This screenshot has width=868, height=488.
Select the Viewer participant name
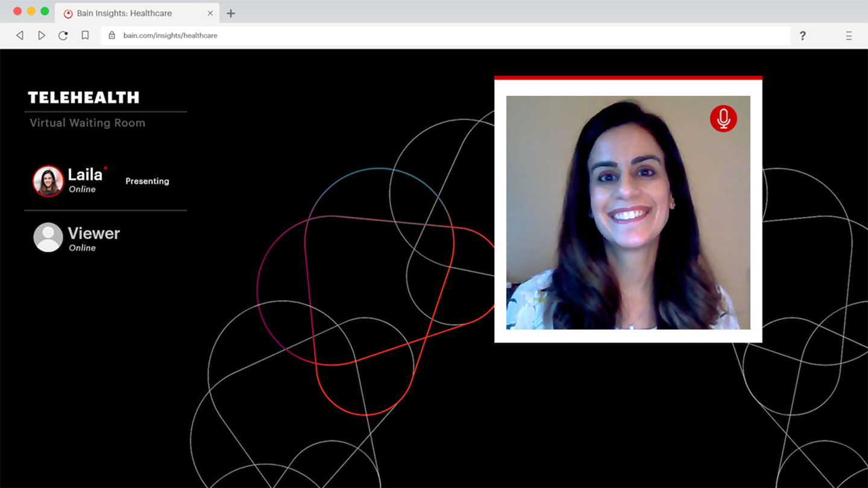94,233
